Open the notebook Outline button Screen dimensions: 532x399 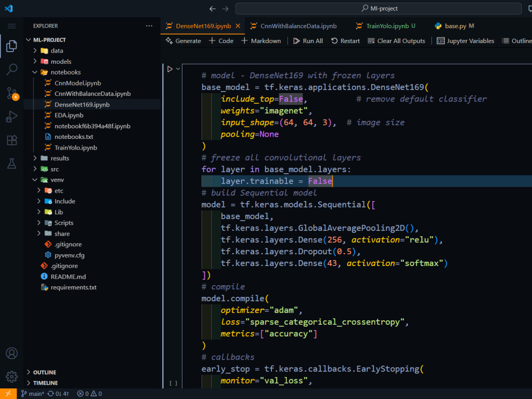(x=517, y=41)
